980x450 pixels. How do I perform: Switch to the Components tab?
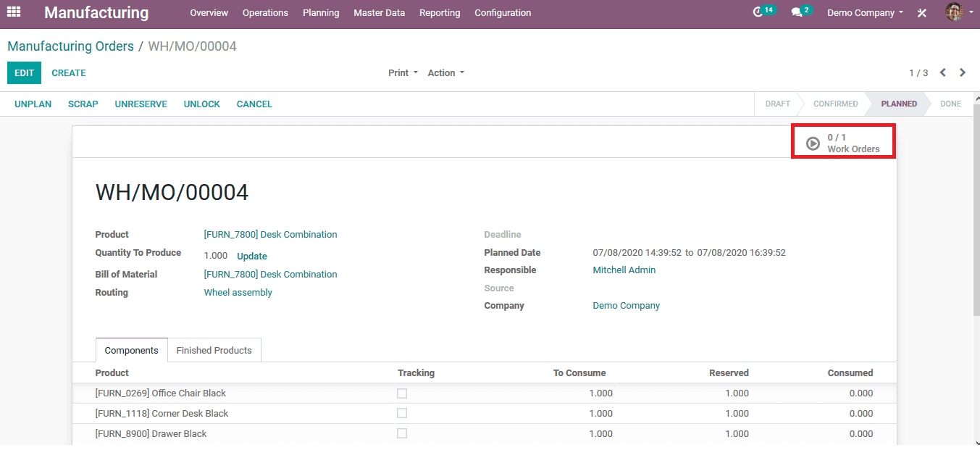coord(132,350)
